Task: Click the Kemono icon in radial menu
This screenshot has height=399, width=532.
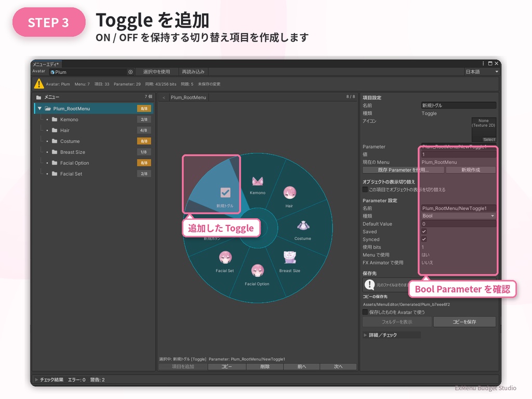Action: click(258, 181)
